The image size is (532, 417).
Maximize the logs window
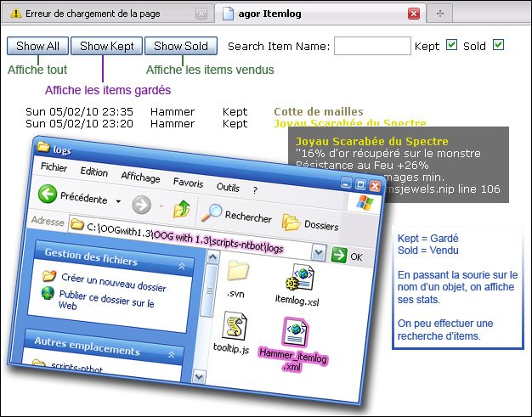[x=360, y=184]
